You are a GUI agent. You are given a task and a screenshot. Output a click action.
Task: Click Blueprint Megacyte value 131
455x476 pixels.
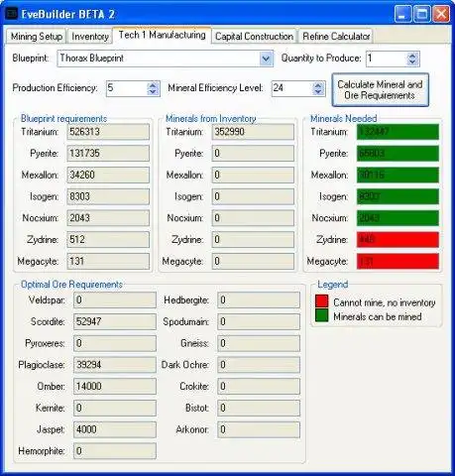click(108, 261)
